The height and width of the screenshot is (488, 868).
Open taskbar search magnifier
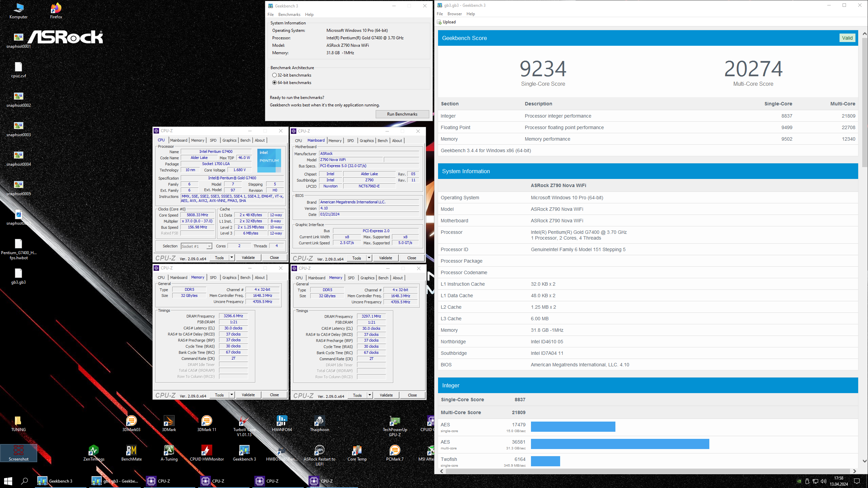[x=24, y=481]
